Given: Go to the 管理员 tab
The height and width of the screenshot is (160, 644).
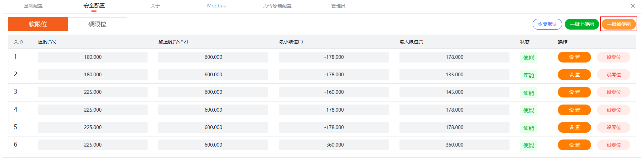Looking at the screenshot, I should coord(338,6).
